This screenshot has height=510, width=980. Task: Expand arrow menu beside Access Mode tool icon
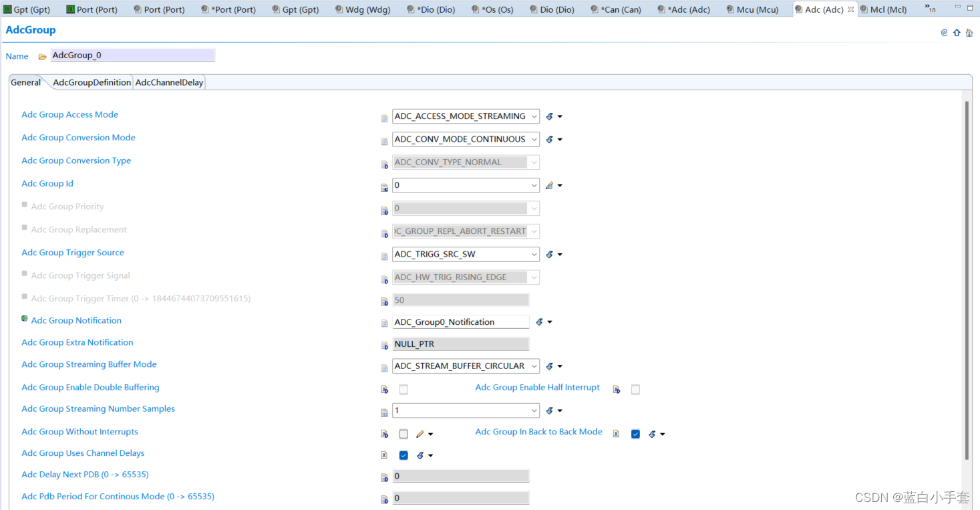coord(560,117)
